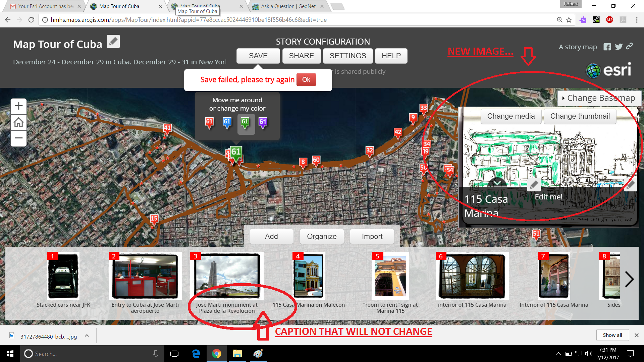Advance carousel with next arrow
The width and height of the screenshot is (644, 362).
click(x=629, y=279)
